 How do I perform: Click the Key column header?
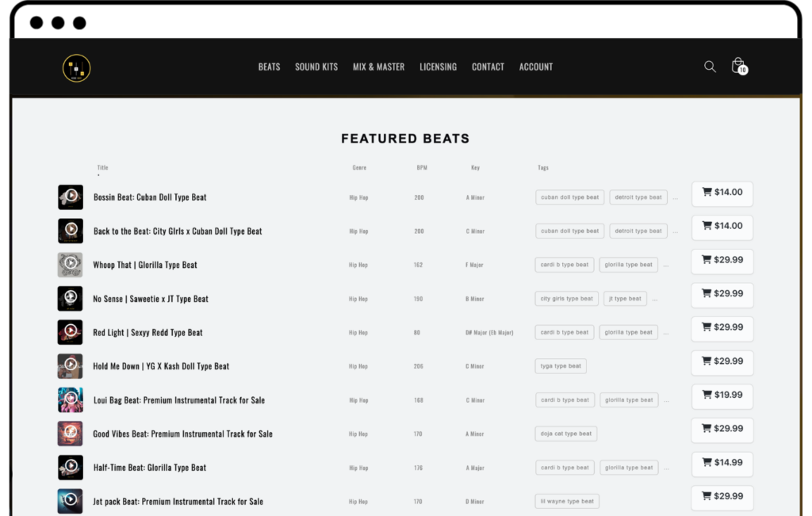[476, 168]
